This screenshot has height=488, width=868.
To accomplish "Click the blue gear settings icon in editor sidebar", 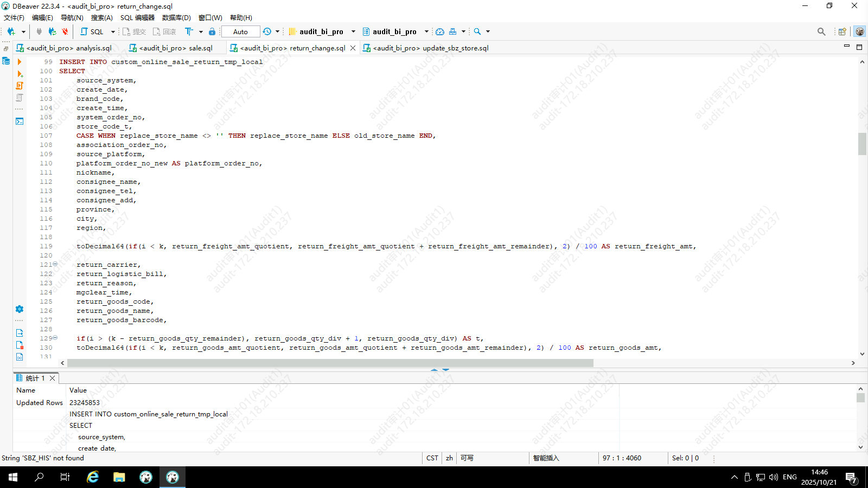I will 20,309.
